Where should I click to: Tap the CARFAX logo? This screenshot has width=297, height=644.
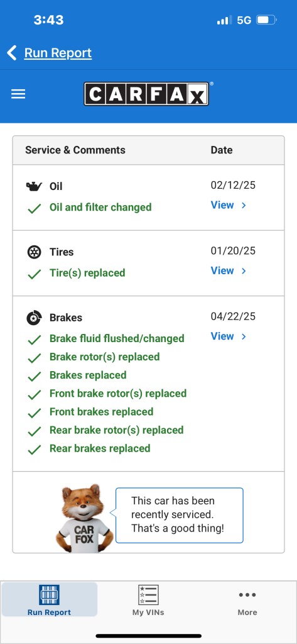tap(148, 94)
